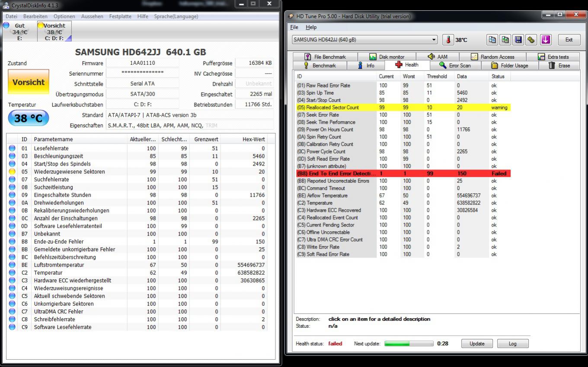Image resolution: width=588 pixels, height=367 pixels.
Task: Sort by the Status column header
Action: point(500,76)
